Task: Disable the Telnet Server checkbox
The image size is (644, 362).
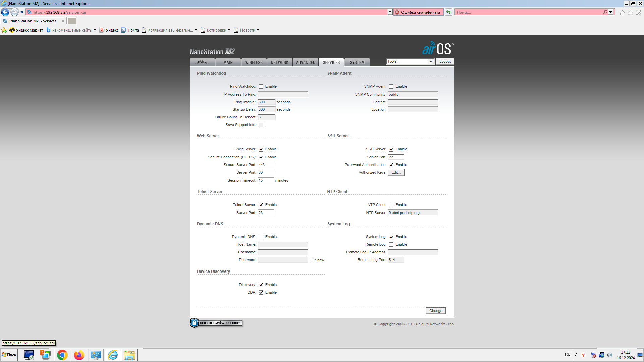Action: click(x=261, y=205)
